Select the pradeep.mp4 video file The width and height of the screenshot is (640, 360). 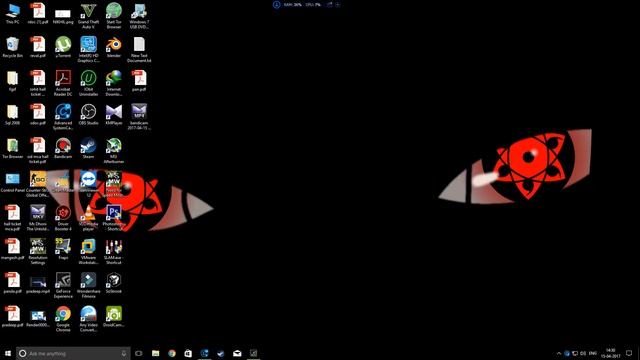click(38, 283)
